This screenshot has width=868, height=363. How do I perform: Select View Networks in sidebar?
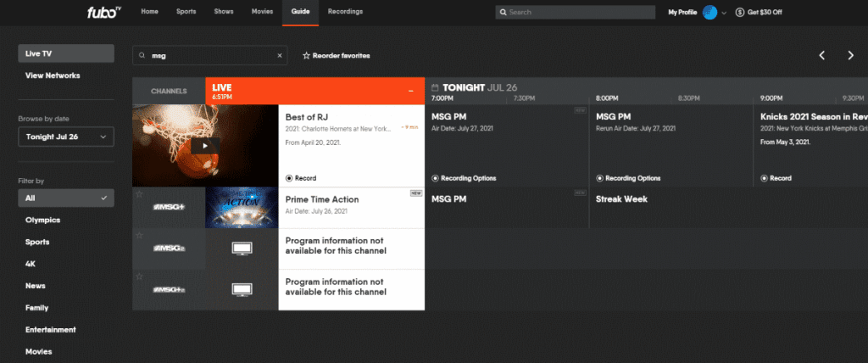click(53, 75)
